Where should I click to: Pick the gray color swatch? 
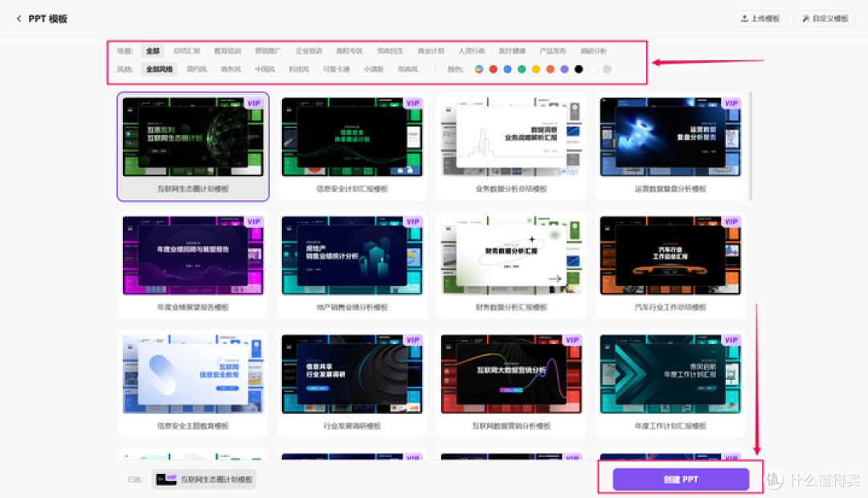(x=608, y=69)
